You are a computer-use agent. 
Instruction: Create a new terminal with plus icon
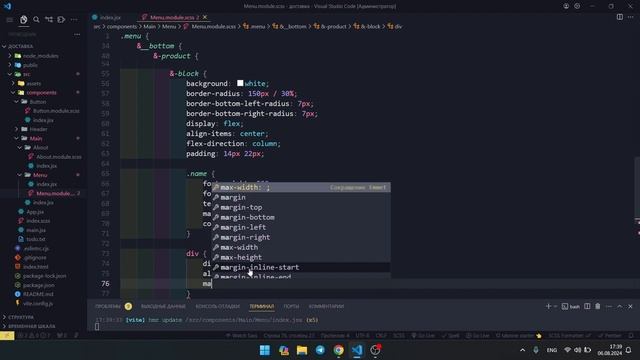[x=548, y=306]
